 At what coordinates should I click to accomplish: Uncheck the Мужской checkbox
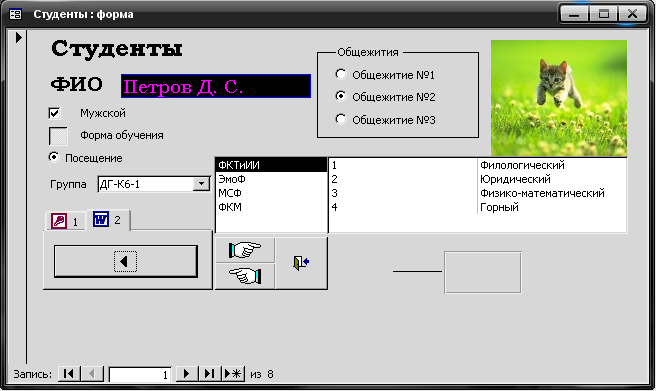(x=54, y=113)
